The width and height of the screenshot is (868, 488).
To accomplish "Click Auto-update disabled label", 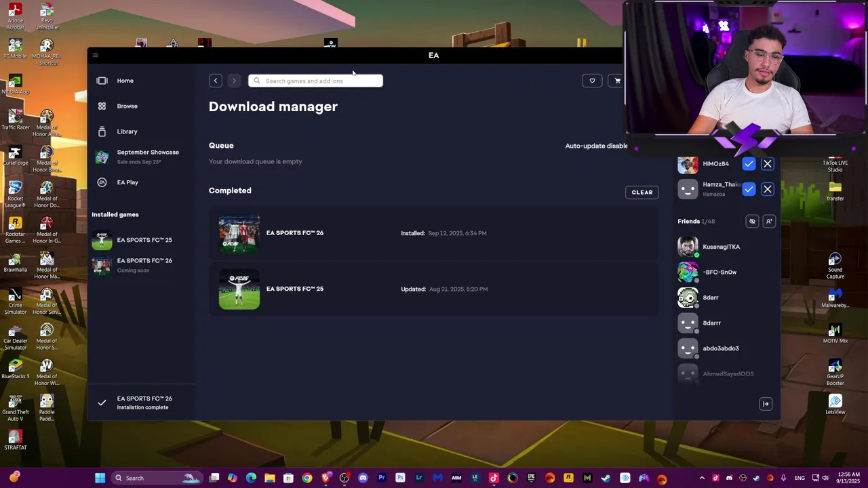I will coord(597,146).
